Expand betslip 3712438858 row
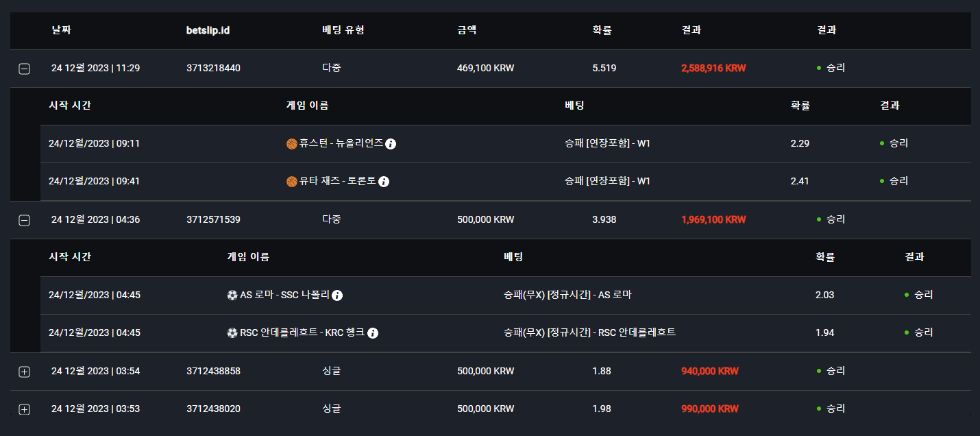 tap(24, 372)
